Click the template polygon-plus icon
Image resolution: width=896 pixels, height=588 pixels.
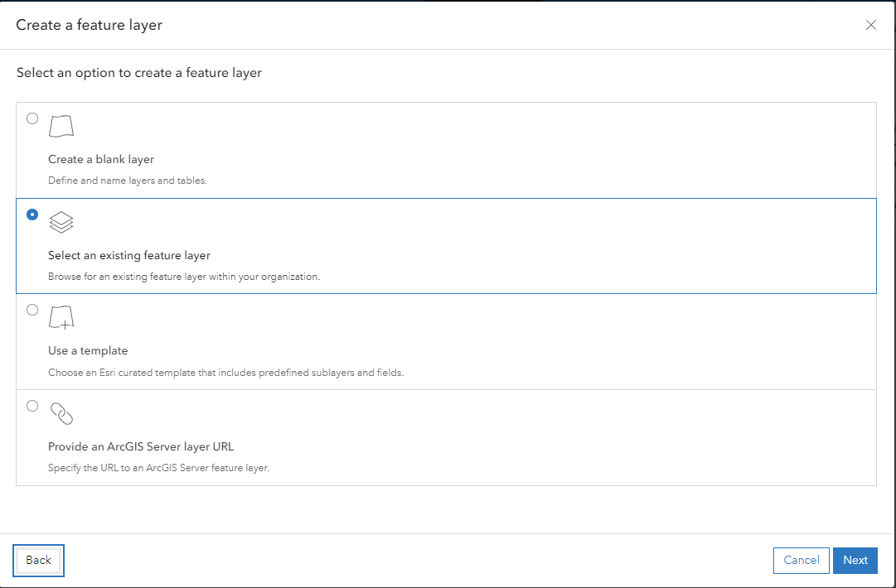[x=61, y=317]
